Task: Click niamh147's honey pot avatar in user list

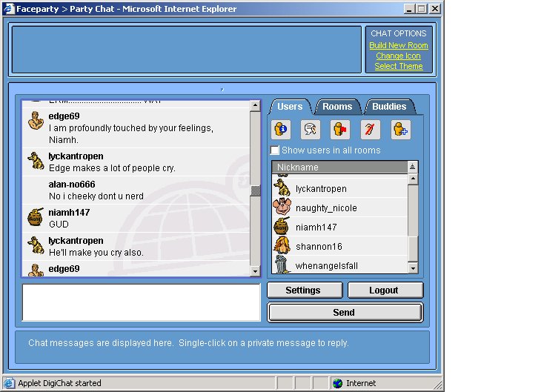Action: [282, 226]
